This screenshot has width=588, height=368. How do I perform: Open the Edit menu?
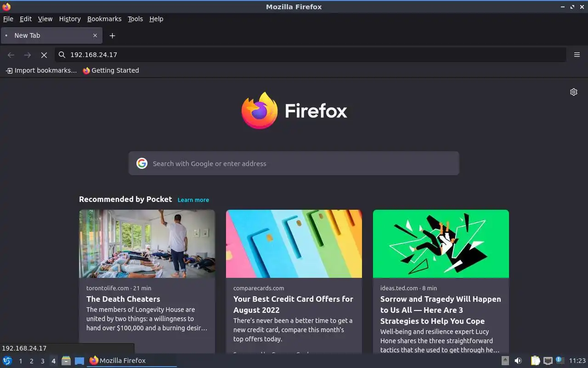[26, 19]
